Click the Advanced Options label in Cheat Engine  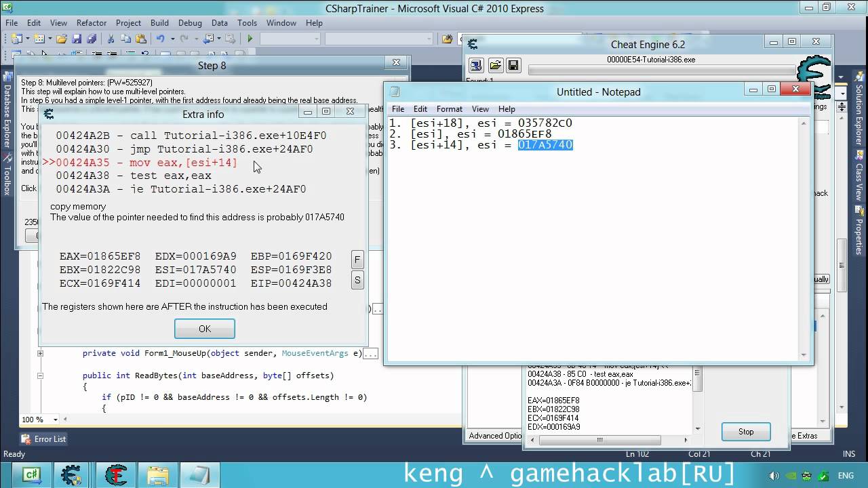pos(495,436)
